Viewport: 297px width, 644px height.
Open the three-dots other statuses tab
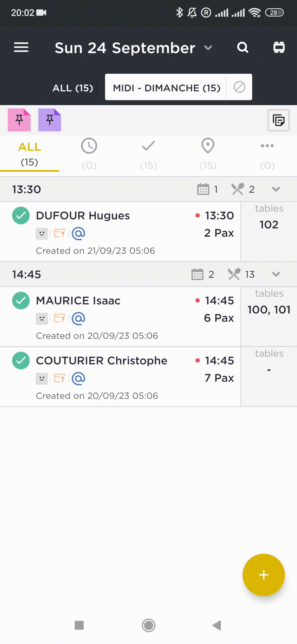(x=267, y=154)
